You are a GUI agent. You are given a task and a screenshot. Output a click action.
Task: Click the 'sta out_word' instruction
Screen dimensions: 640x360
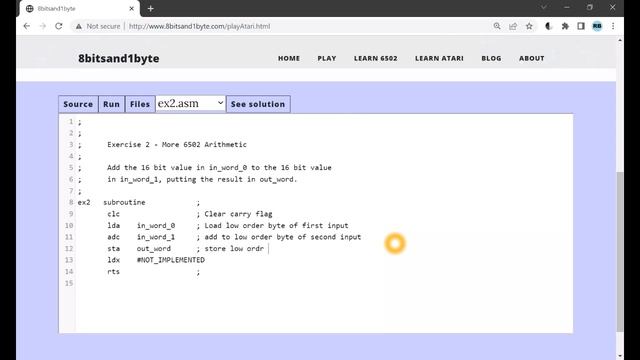[139, 249]
